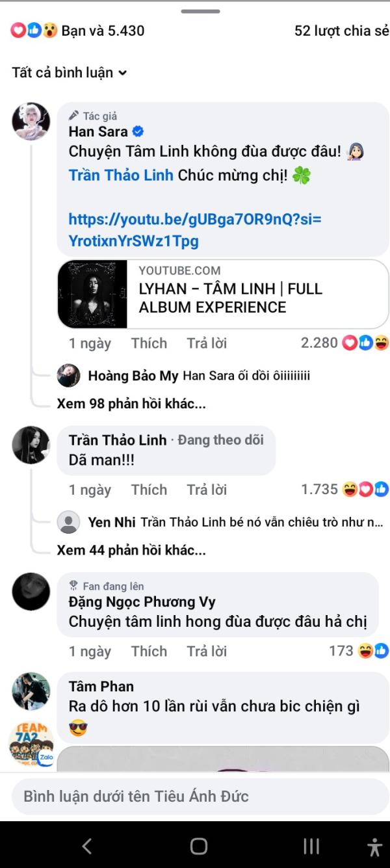This screenshot has height=868, width=390.
Task: Open Đặng Ngọc Phương Vy's avatar
Action: (31, 592)
